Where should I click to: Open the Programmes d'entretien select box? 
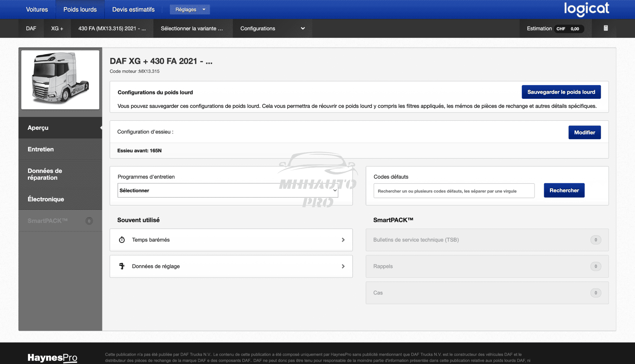pos(228,190)
